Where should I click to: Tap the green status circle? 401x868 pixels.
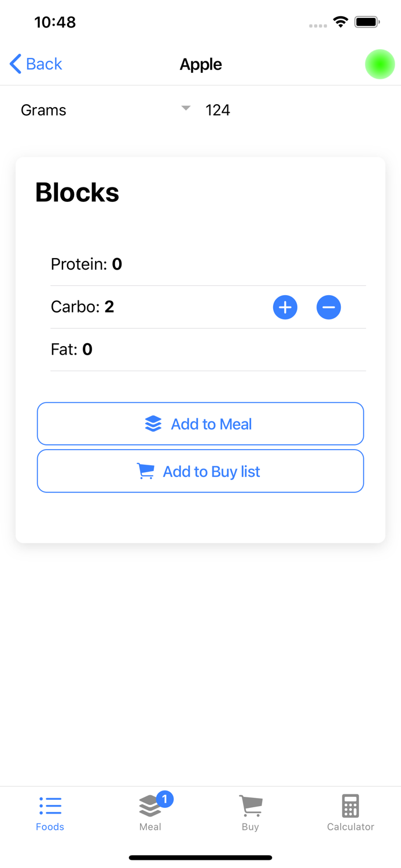coord(380,64)
